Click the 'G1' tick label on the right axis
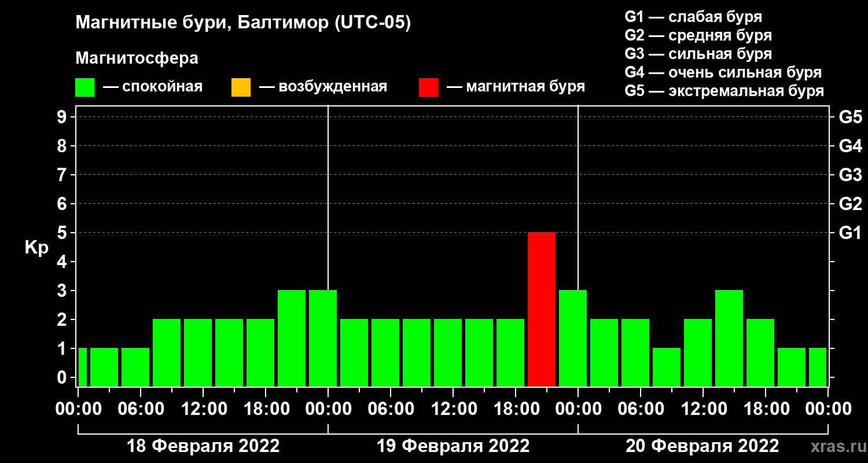868x463 pixels. pyautogui.click(x=850, y=233)
